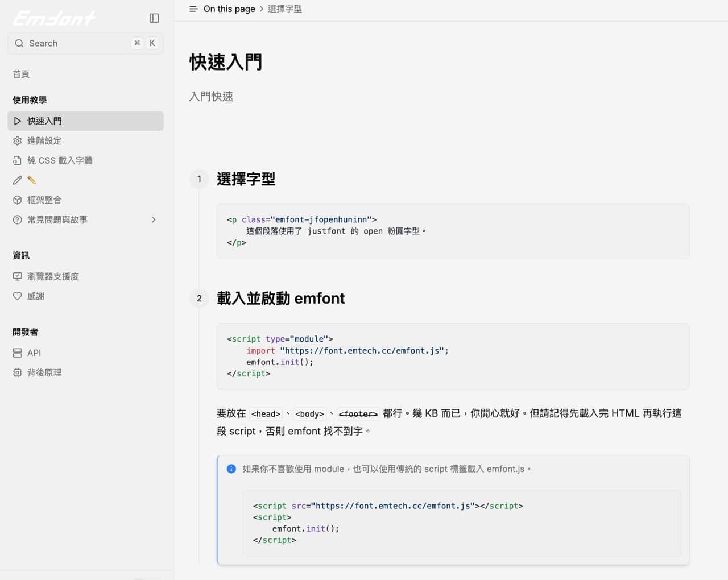Image resolution: width=728 pixels, height=580 pixels.
Task: Click 開發者 section label
Action: [25, 332]
